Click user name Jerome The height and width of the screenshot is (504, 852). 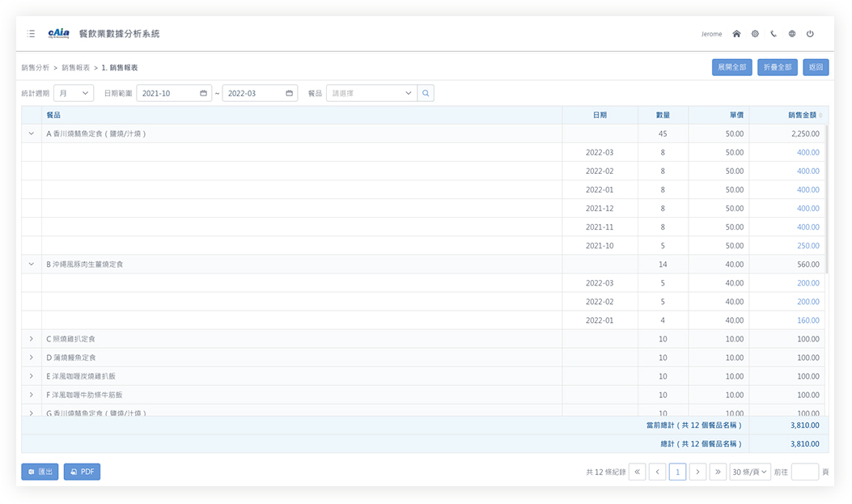pos(711,34)
